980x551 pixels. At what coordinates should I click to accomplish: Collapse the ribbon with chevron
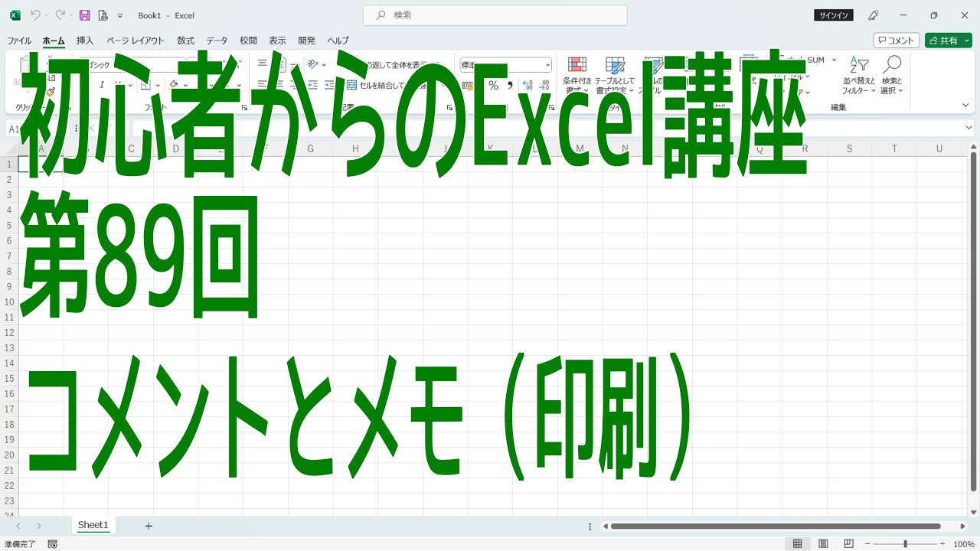(966, 105)
